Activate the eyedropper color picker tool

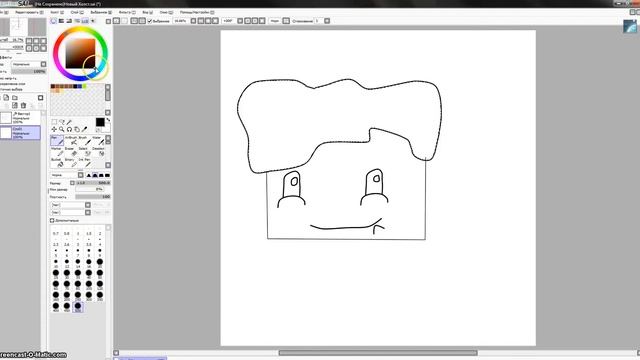pos(85,129)
